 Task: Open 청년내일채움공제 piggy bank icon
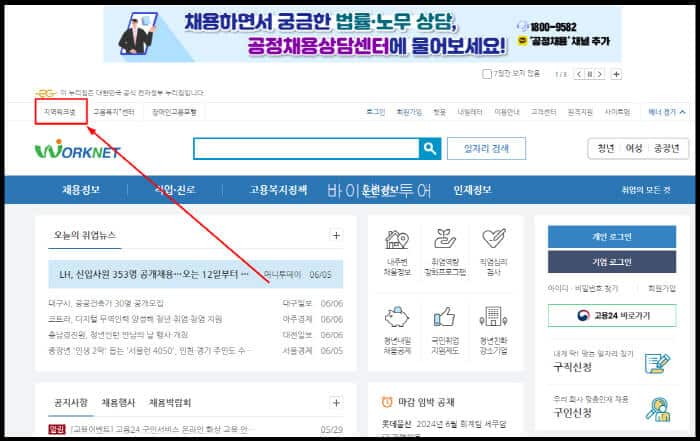pos(397,316)
